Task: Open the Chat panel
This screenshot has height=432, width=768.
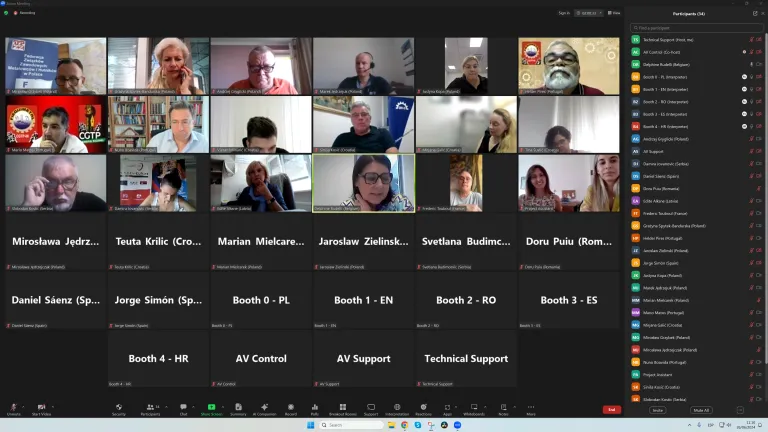Action: click(x=183, y=409)
